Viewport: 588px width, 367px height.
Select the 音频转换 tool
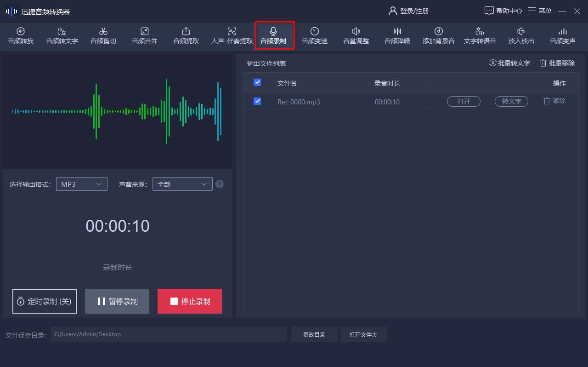20,36
